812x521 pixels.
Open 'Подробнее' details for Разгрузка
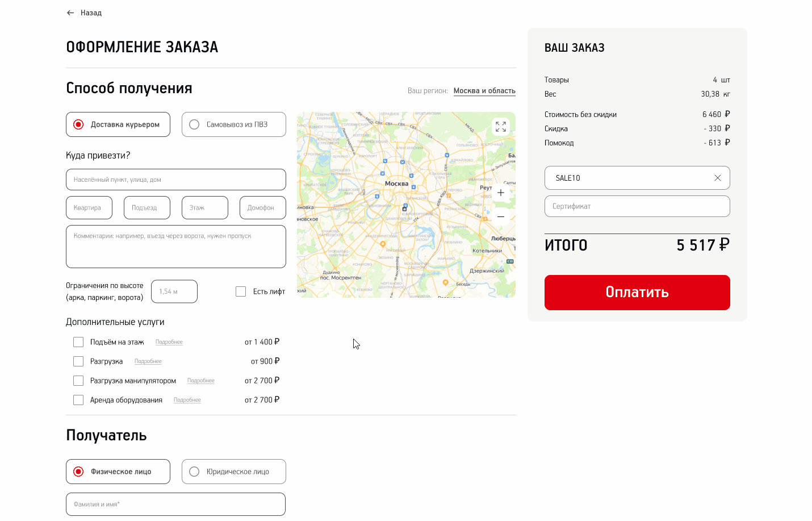(148, 361)
